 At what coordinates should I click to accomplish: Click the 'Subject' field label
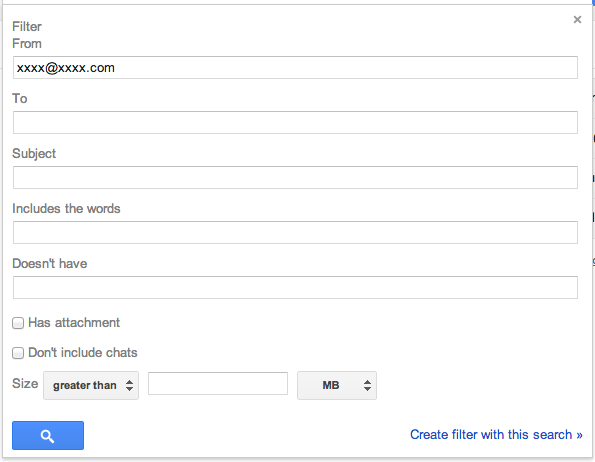34,154
